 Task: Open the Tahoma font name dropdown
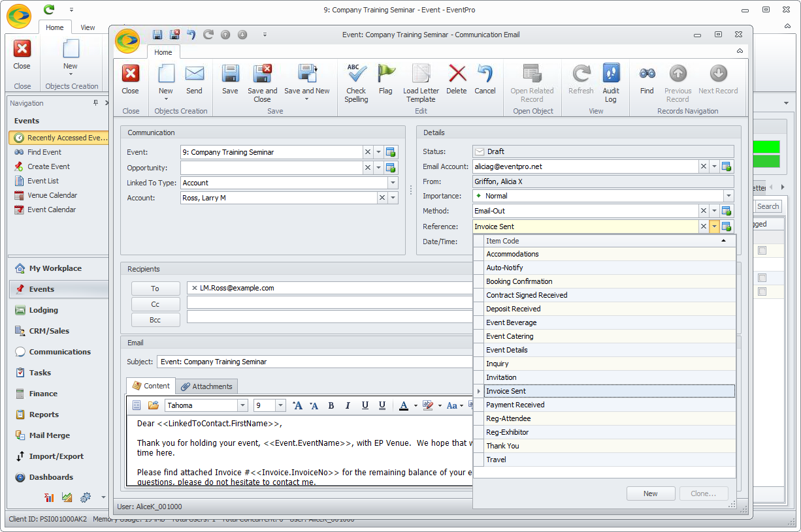pos(242,405)
